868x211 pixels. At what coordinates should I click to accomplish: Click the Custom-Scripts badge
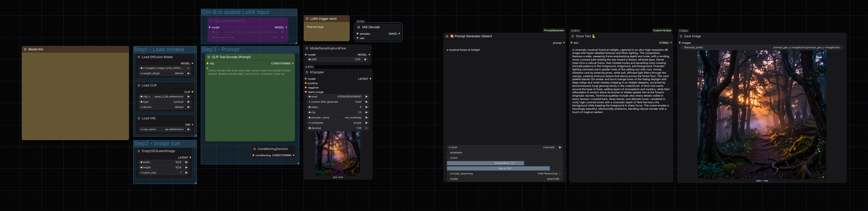[662, 30]
